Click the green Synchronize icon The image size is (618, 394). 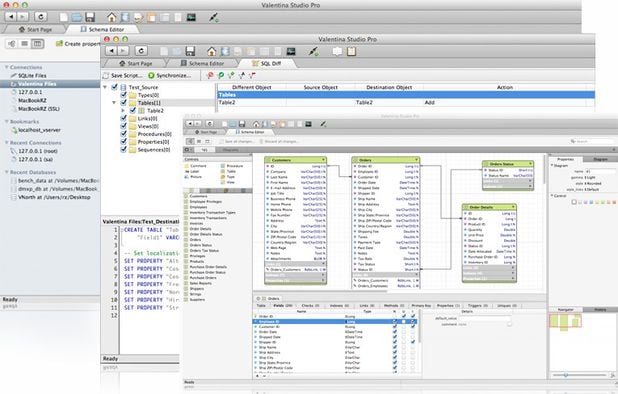(151, 75)
